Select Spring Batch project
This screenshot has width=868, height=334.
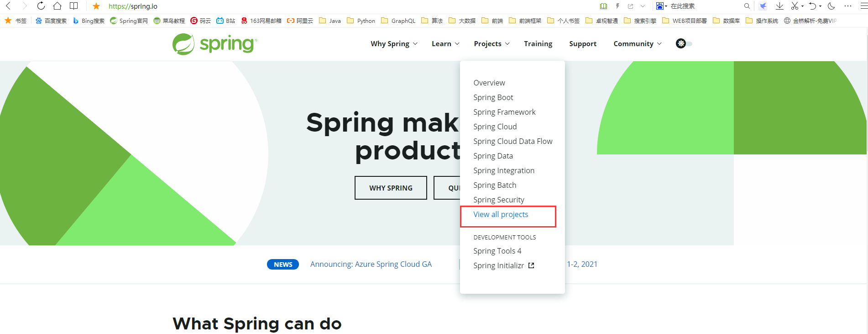click(495, 185)
